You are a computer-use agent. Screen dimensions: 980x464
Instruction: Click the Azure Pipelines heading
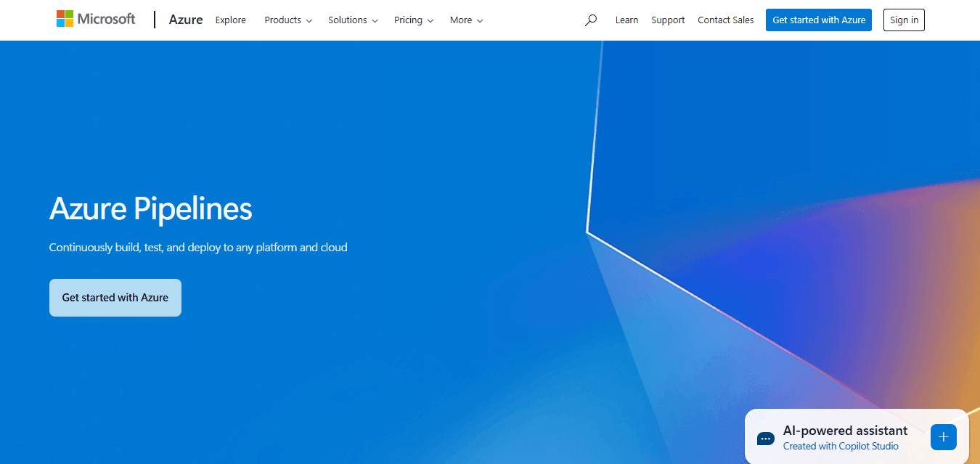coord(151,209)
